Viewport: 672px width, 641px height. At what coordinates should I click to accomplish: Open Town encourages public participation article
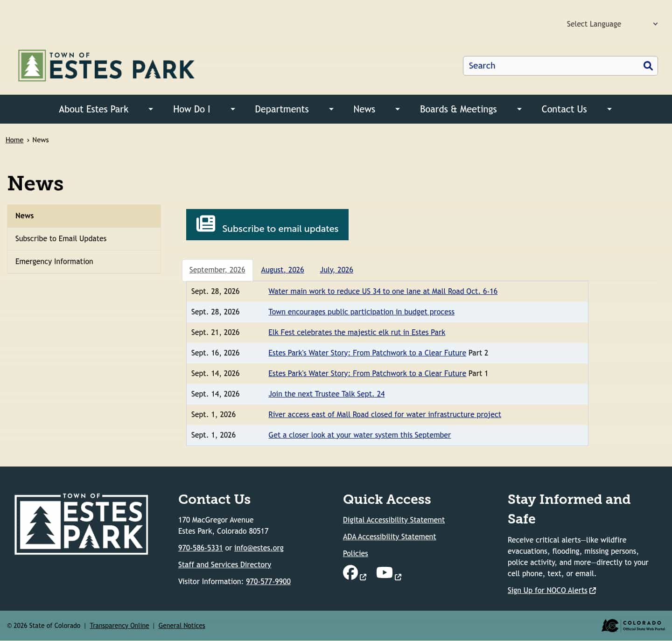coord(361,312)
